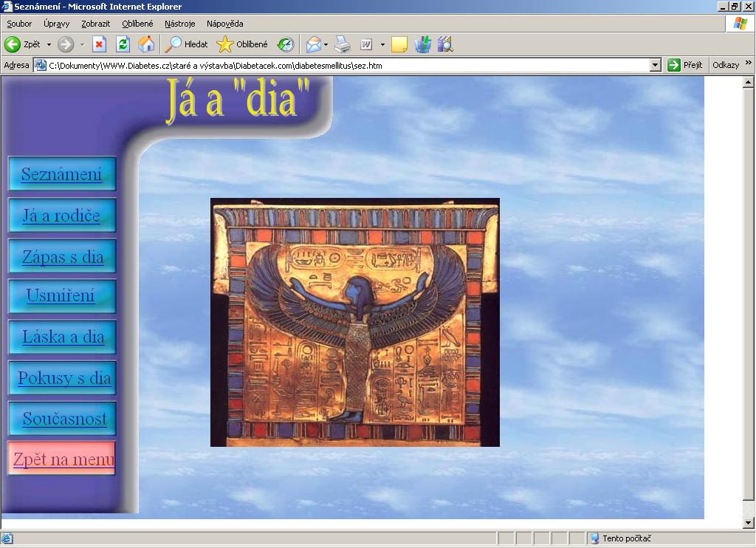756x548 pixels.
Task: Expand the toolbar overflow chevron next to Odkazy
Action: coord(749,63)
